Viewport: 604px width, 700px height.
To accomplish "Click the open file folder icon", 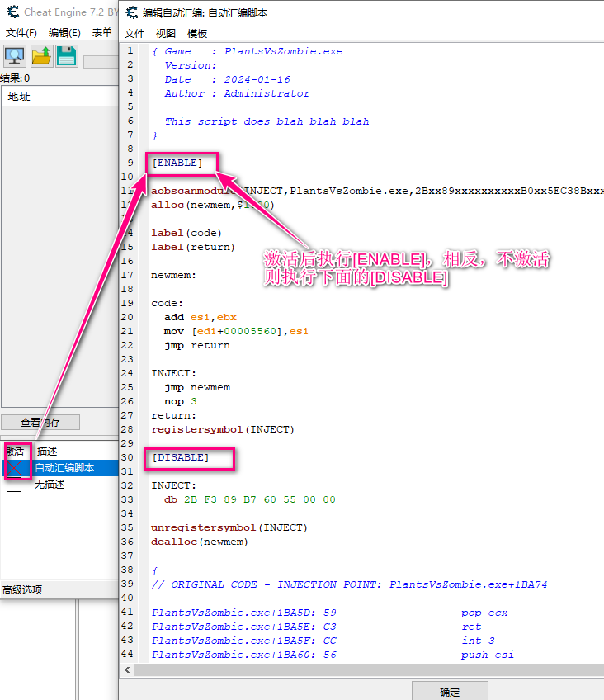I will [41, 56].
